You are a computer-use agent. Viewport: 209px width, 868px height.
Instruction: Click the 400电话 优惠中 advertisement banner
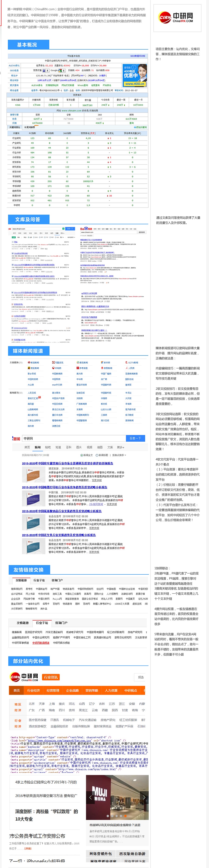(x=134, y=75)
